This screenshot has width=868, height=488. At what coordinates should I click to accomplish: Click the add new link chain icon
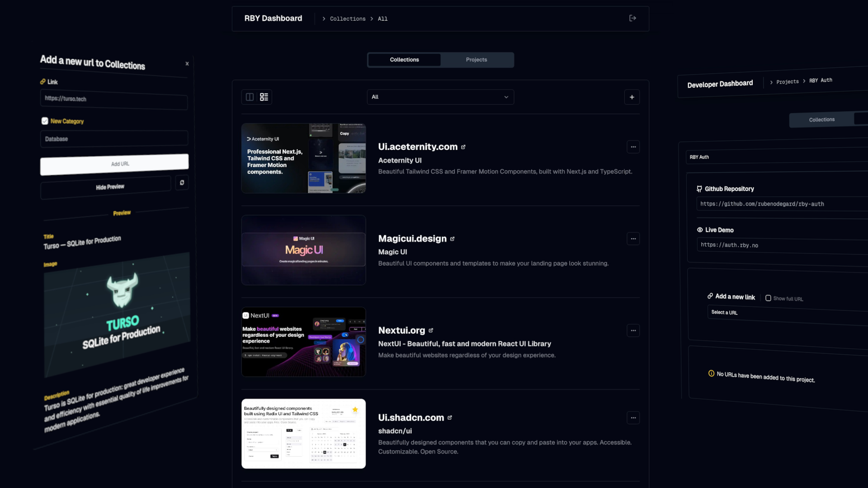(710, 296)
